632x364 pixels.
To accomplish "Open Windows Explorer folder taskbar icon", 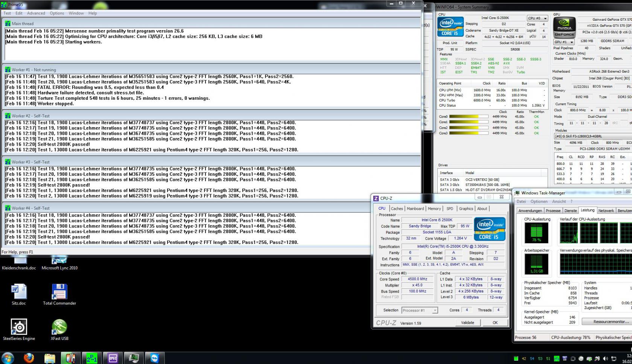I will click(x=50, y=358).
